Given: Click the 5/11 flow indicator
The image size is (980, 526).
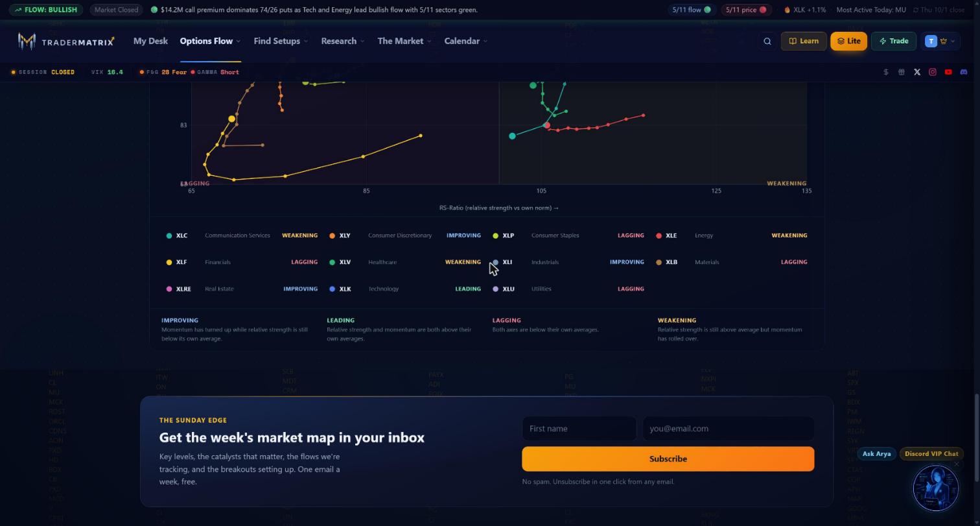Looking at the screenshot, I should click(x=692, y=10).
